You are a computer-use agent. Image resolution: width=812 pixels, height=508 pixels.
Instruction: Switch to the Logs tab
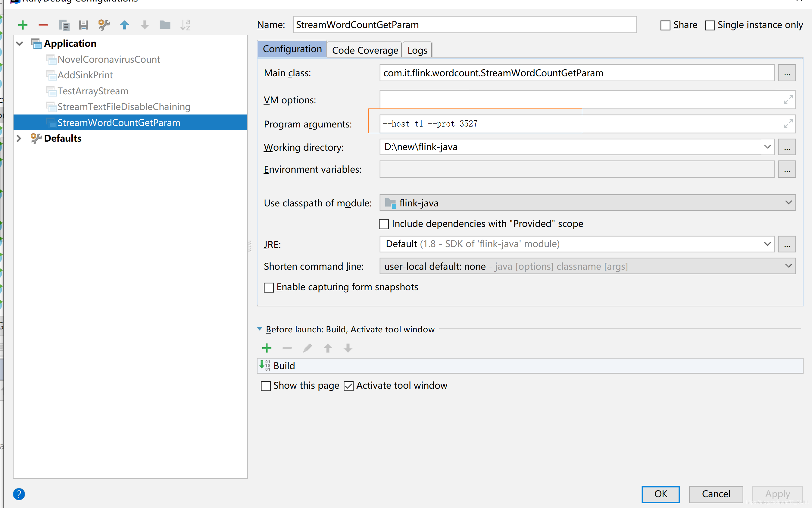(417, 50)
